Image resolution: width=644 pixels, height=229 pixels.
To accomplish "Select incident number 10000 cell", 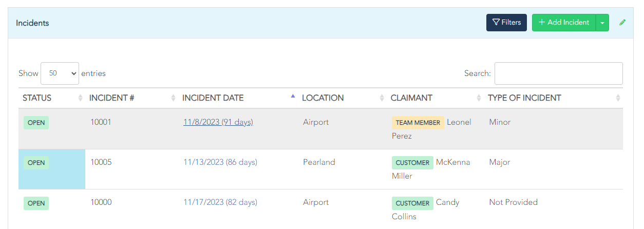I will [x=101, y=202].
